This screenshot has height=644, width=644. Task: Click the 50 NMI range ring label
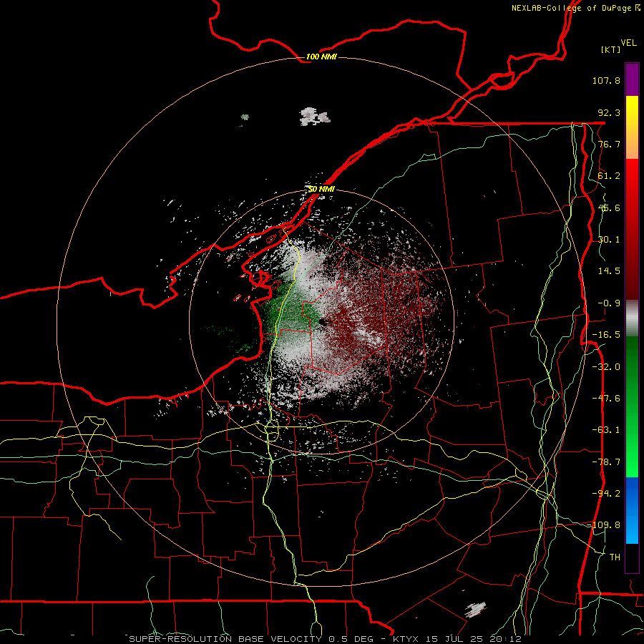coord(321,190)
